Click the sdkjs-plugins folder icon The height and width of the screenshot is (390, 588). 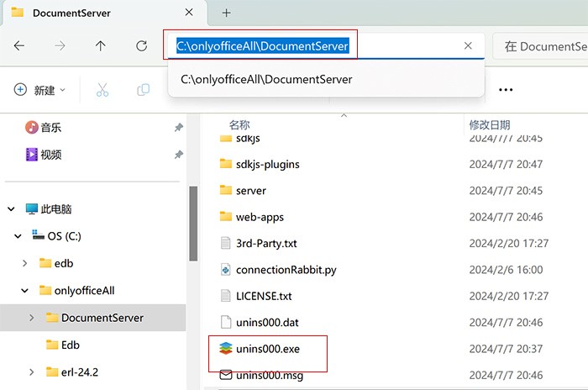(x=226, y=164)
